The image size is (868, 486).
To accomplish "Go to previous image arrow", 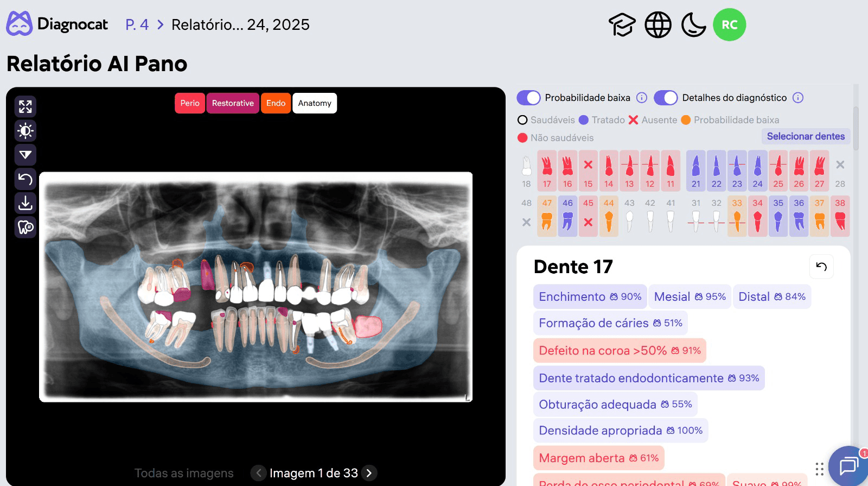I will [259, 473].
